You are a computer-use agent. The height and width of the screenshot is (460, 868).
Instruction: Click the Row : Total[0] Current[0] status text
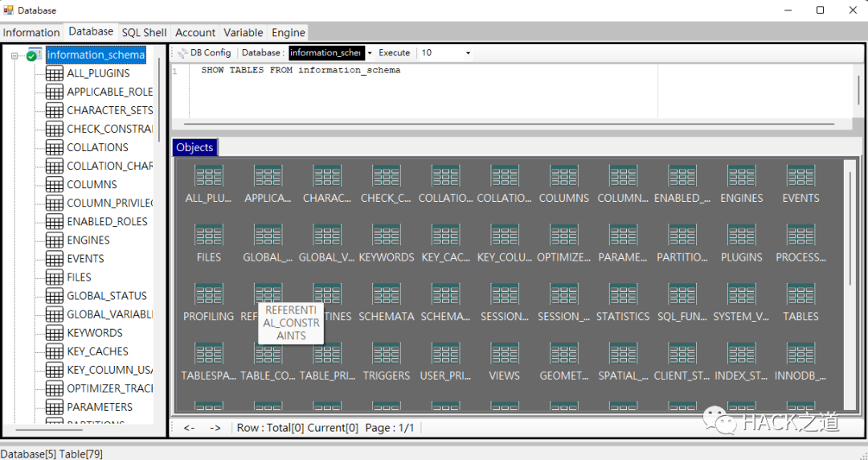(x=298, y=428)
